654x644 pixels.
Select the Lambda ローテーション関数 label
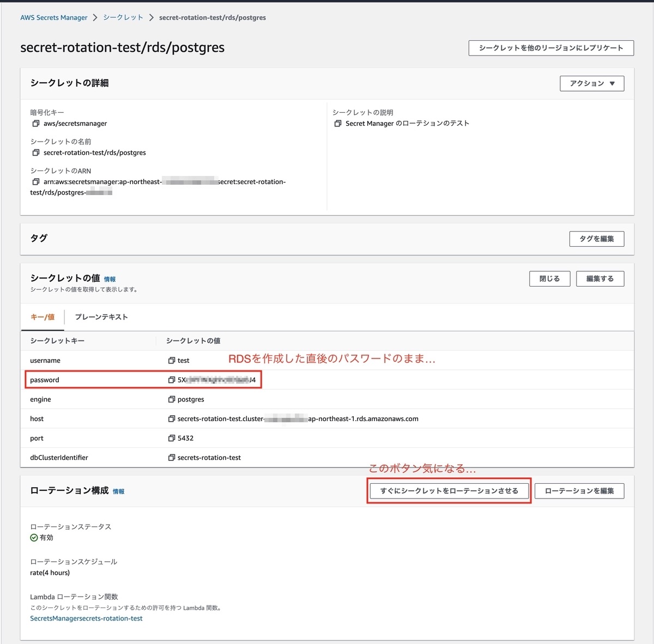[74, 597]
